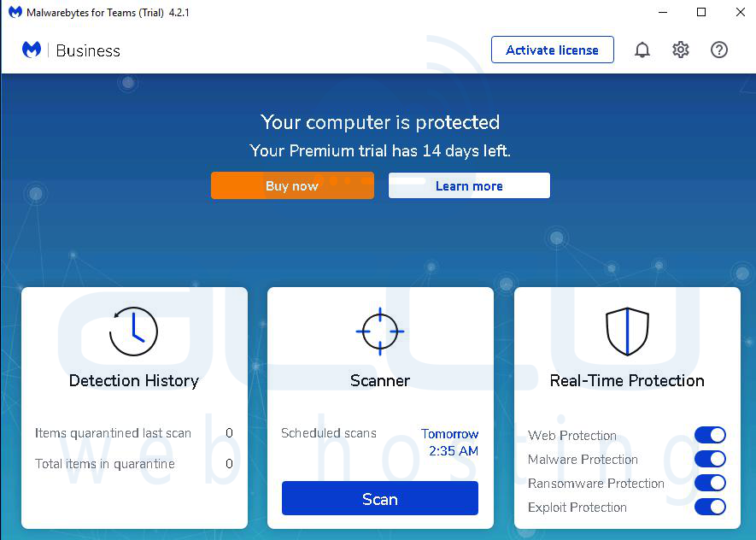
Task: Toggle Web Protection switch
Action: click(710, 435)
